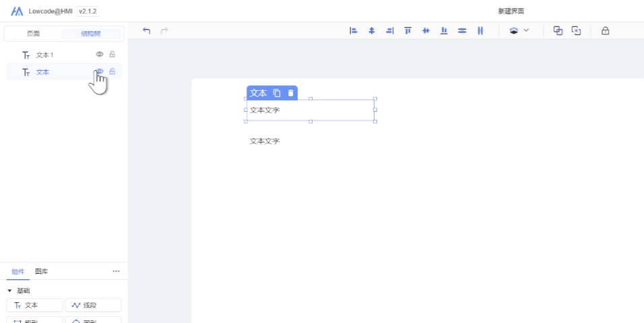This screenshot has width=644, height=323.
Task: Delete the selected text via trash icon
Action: click(290, 94)
